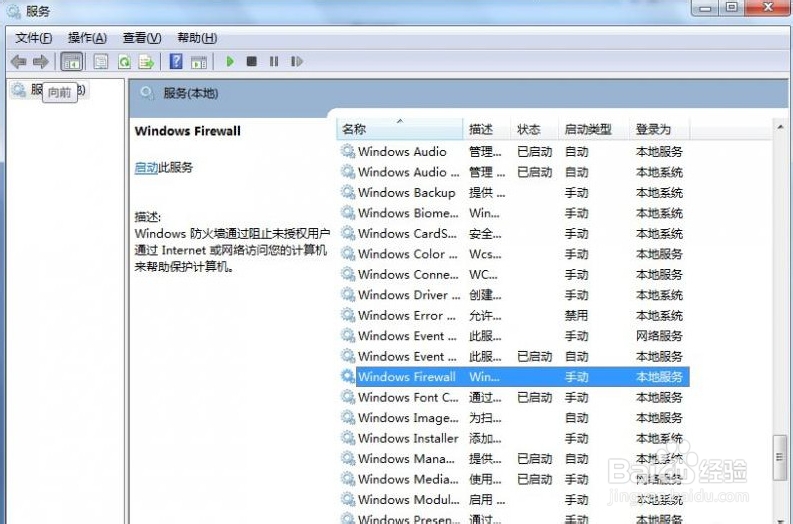Open the Properties toolbar icon
Image resolution: width=793 pixels, height=524 pixels.
101,62
